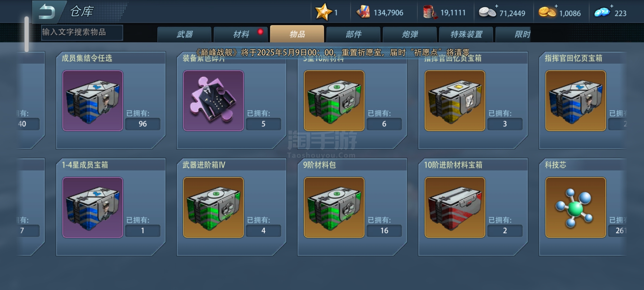Tap the blue diamond currency icon
Image resolution: width=644 pixels, height=290 pixels.
(x=602, y=12)
